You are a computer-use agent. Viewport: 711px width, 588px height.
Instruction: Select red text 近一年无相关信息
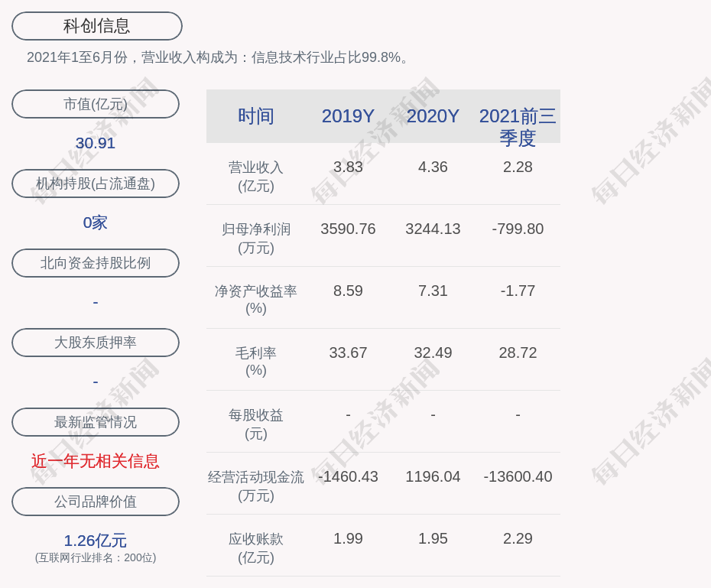pyautogui.click(x=96, y=461)
